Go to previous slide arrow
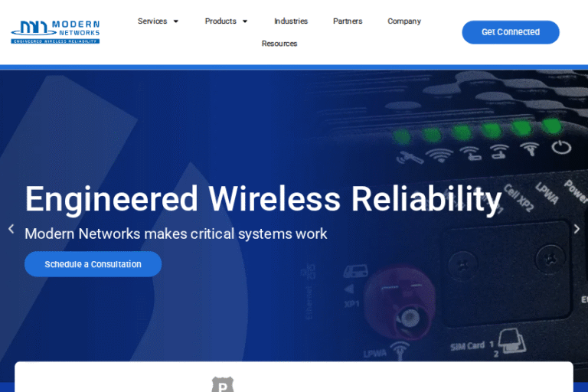This screenshot has width=588, height=392. click(x=11, y=229)
